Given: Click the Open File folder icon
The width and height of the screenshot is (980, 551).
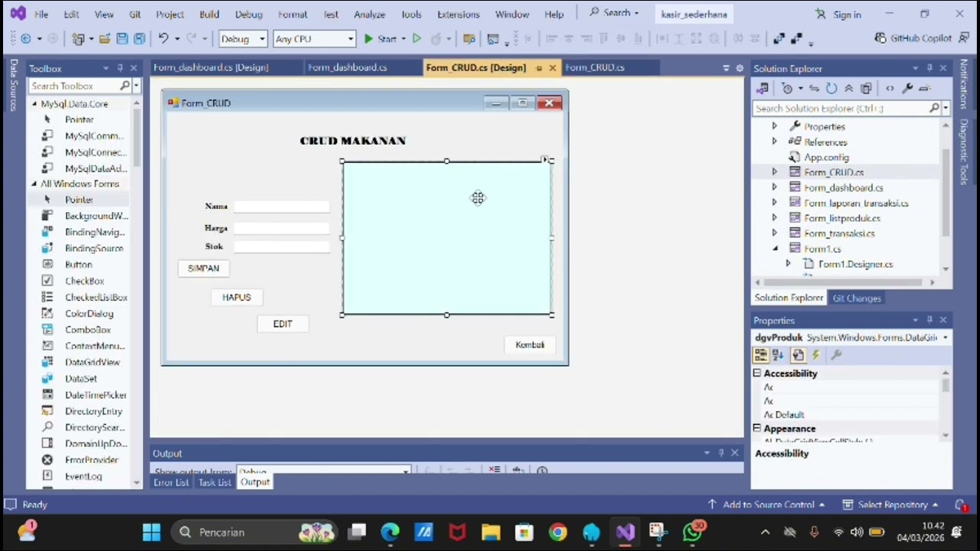Looking at the screenshot, I should (103, 38).
